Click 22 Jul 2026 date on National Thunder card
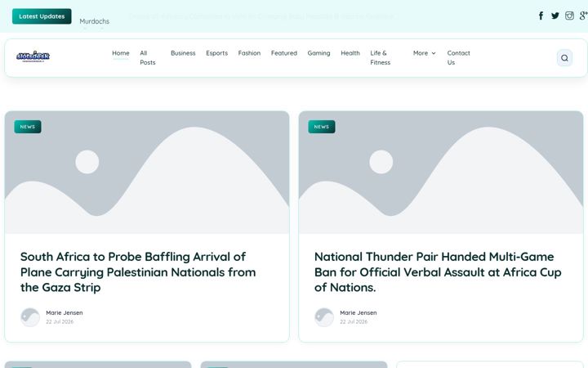Screen dimensions: 588x368 tap(354, 322)
